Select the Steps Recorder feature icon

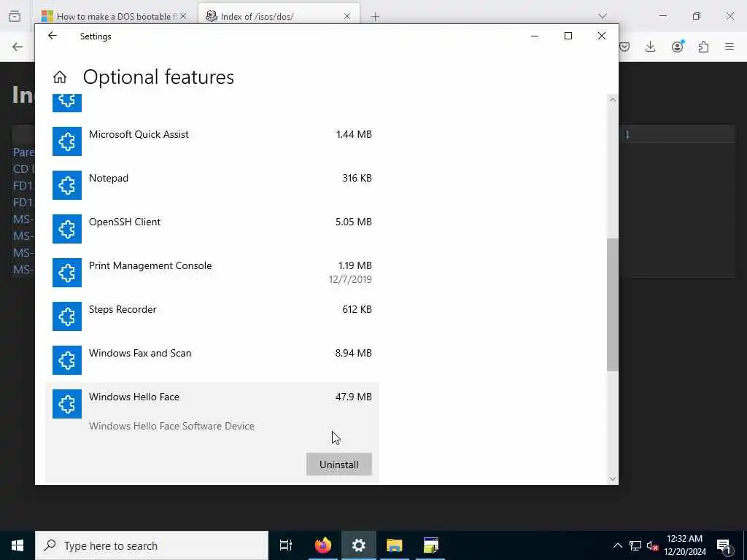coord(66,316)
